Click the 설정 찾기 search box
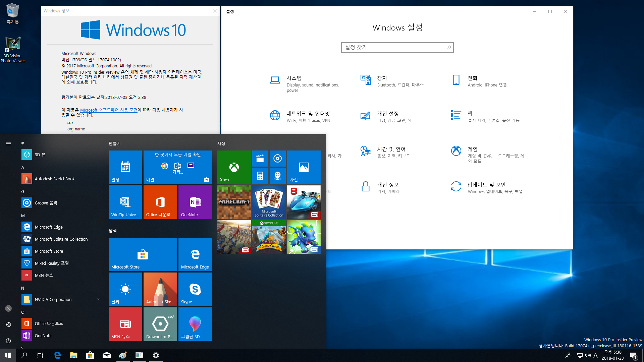 [397, 48]
